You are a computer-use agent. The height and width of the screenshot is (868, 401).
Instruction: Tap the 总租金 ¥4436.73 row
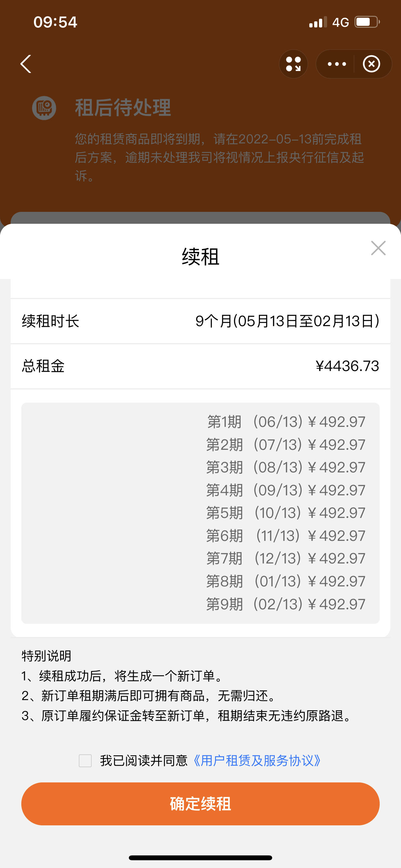click(200, 366)
